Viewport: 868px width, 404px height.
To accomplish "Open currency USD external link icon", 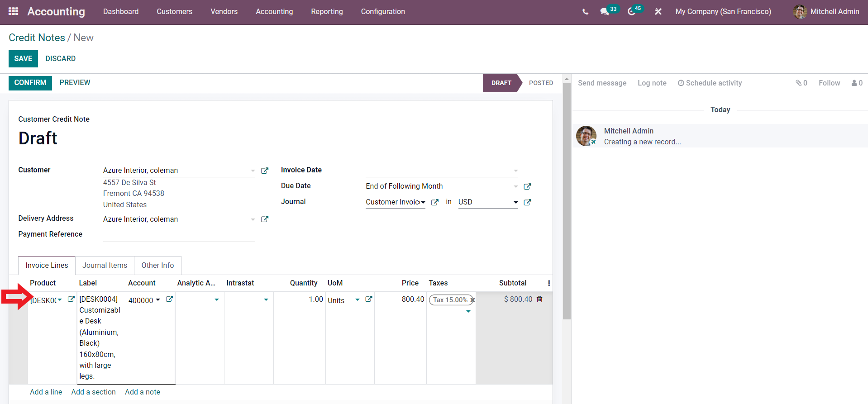I will 527,202.
